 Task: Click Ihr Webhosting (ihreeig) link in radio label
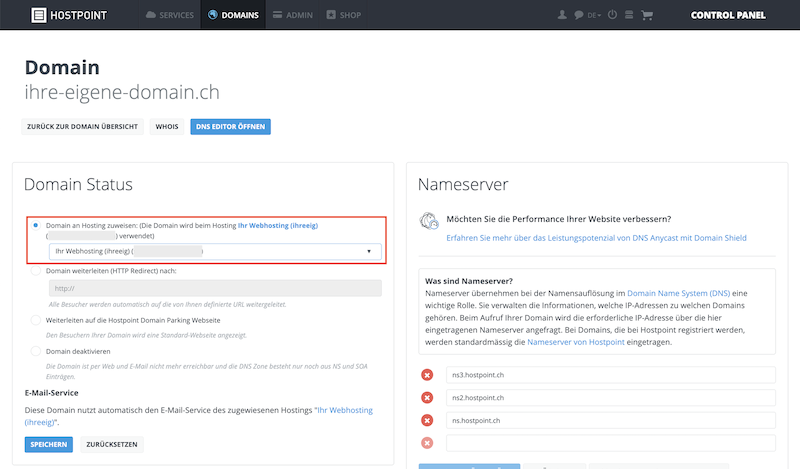(x=278, y=225)
